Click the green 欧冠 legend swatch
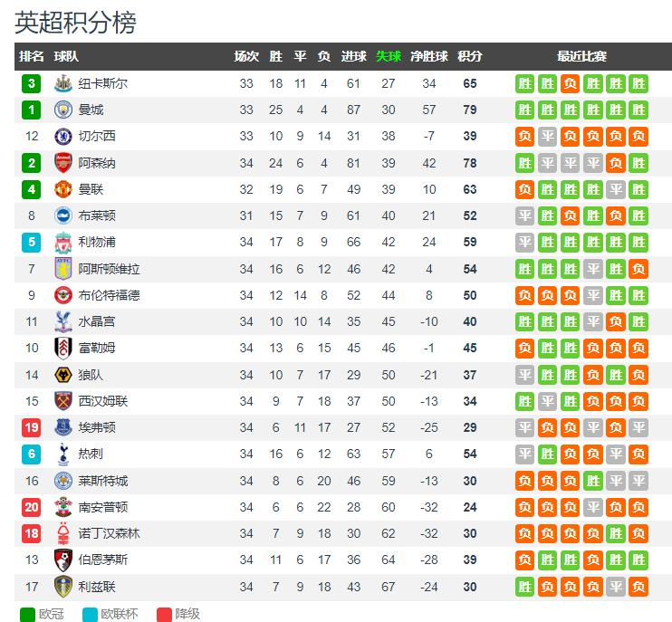This screenshot has height=622, width=672. click(x=27, y=615)
